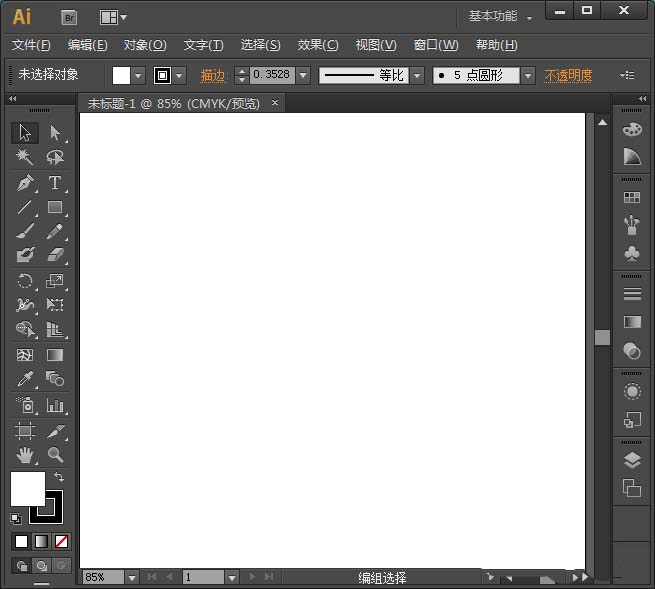Image resolution: width=655 pixels, height=589 pixels.
Task: Pick the Magic Wand tool
Action: 25,157
